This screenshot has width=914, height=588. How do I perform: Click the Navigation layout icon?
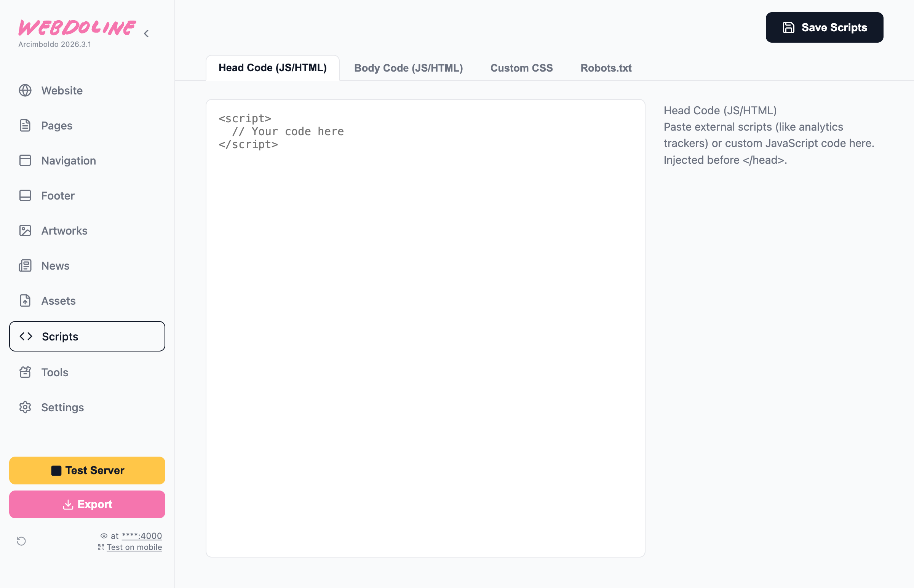point(25,160)
